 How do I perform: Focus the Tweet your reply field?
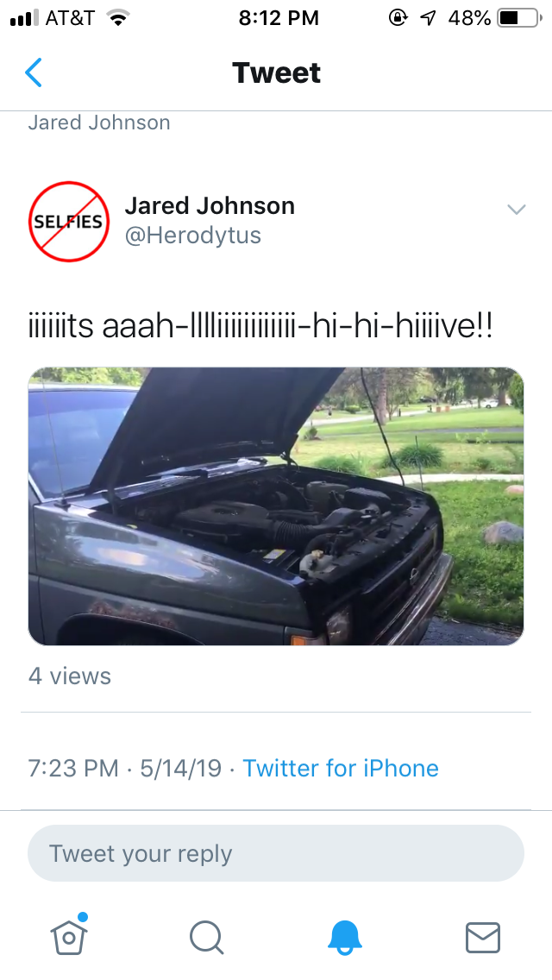pyautogui.click(x=276, y=853)
